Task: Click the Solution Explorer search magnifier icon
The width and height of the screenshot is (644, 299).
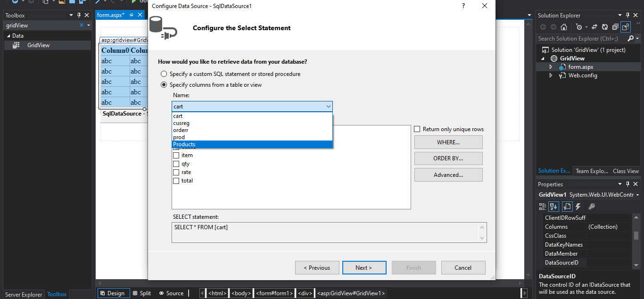Action: 630,39
